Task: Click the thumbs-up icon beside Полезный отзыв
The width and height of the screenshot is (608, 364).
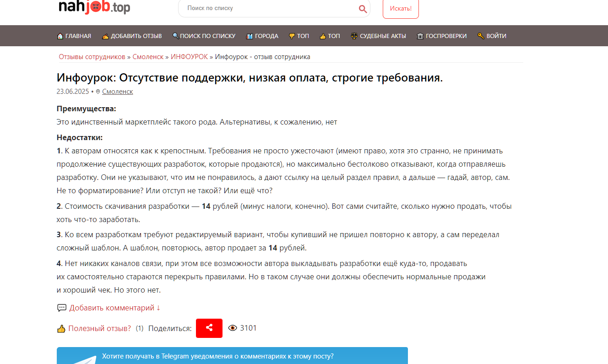Action: pos(61,328)
